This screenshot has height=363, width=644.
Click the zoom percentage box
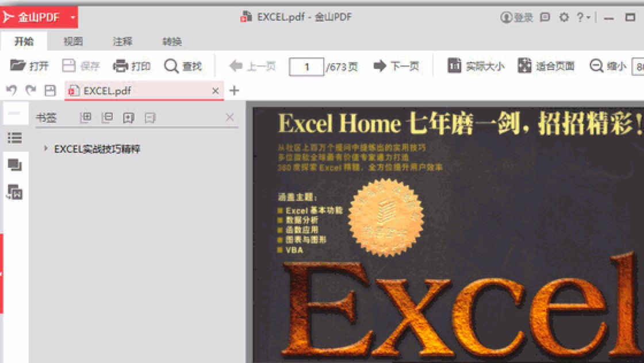638,67
